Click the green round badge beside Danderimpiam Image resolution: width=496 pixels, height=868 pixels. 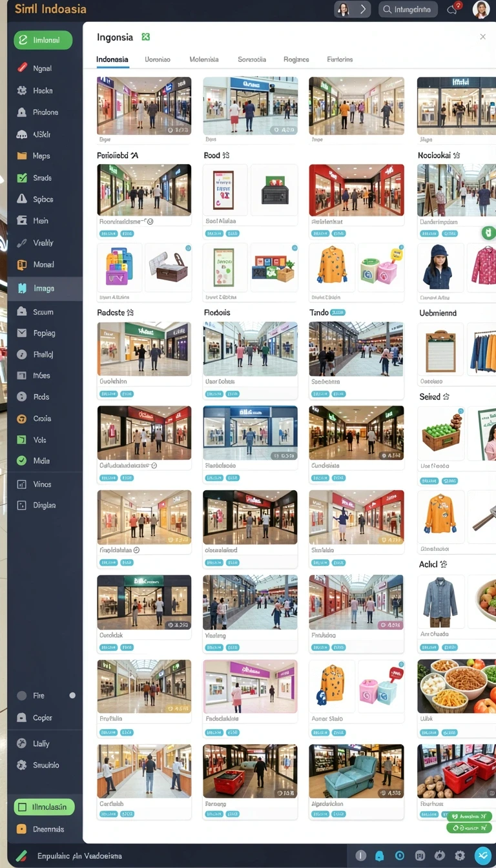click(x=489, y=232)
